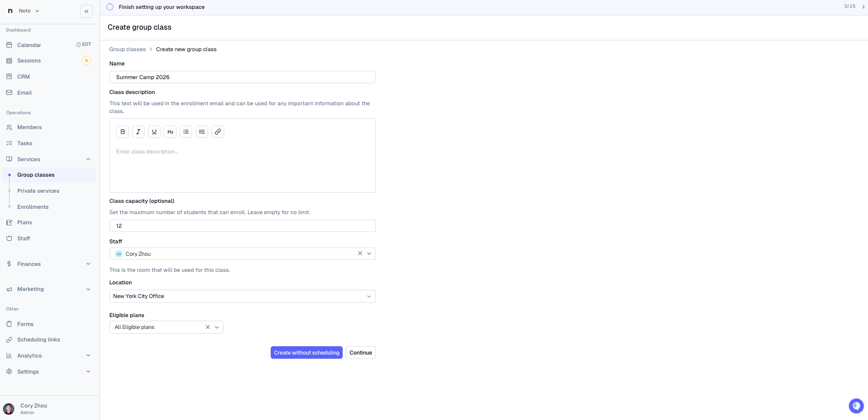Click the Marketing megaphone icon
This screenshot has width=868, height=420.
(9, 289)
